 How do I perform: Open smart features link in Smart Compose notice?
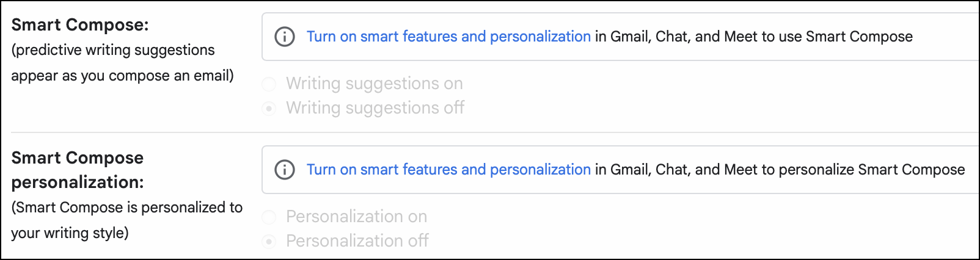pos(448,37)
